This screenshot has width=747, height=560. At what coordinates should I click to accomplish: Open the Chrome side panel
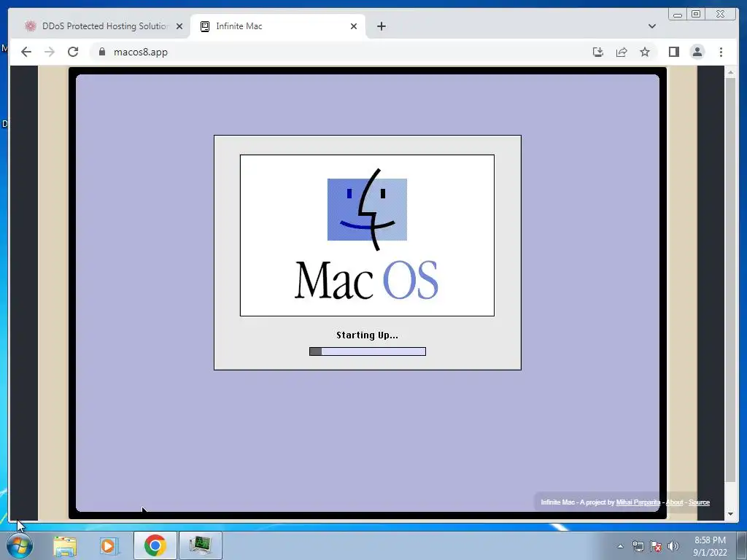[673, 52]
